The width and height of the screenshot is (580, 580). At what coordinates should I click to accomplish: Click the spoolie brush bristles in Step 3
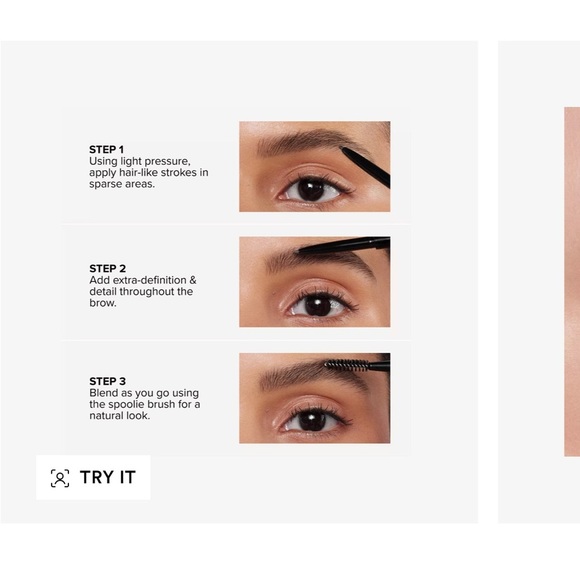coord(346,366)
